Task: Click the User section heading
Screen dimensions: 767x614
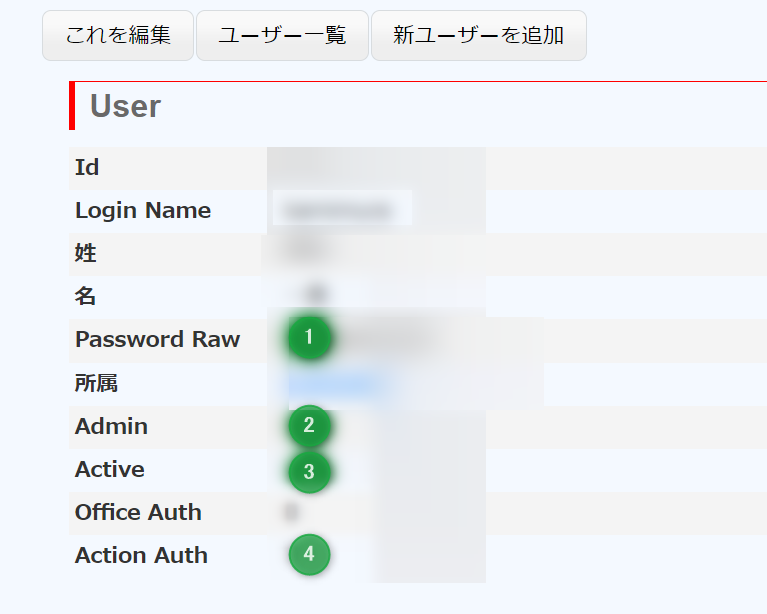Action: (x=125, y=106)
